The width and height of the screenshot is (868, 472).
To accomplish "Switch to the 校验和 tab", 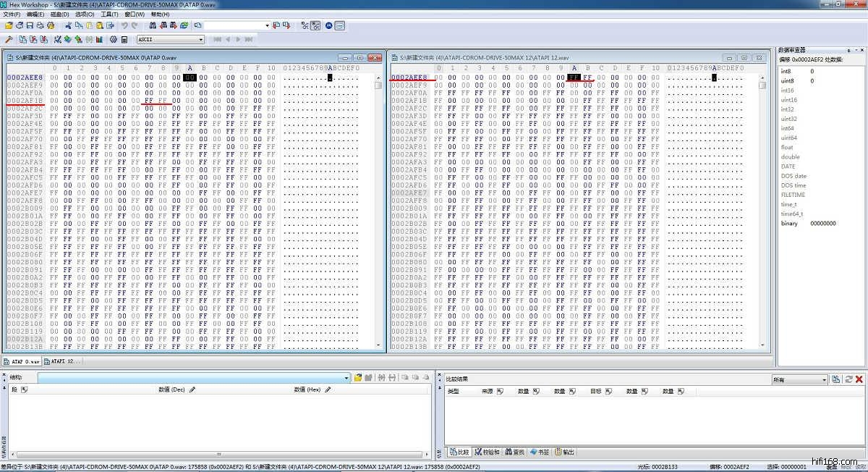I will tap(488, 452).
